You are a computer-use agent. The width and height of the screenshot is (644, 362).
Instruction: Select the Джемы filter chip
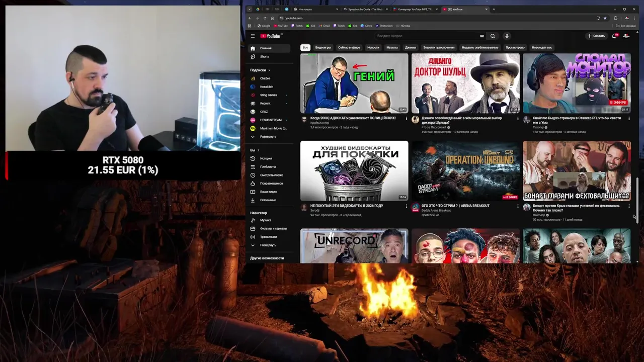pyautogui.click(x=411, y=47)
